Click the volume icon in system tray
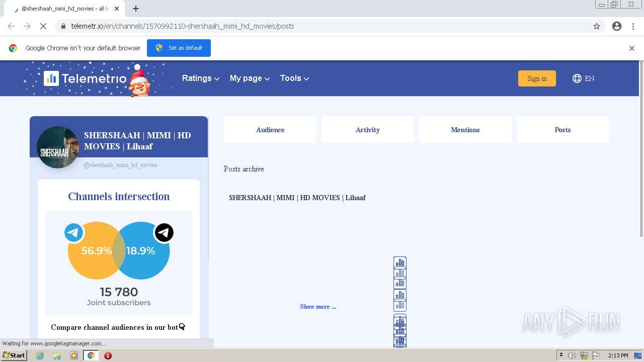The image size is (644, 362). pos(572,355)
